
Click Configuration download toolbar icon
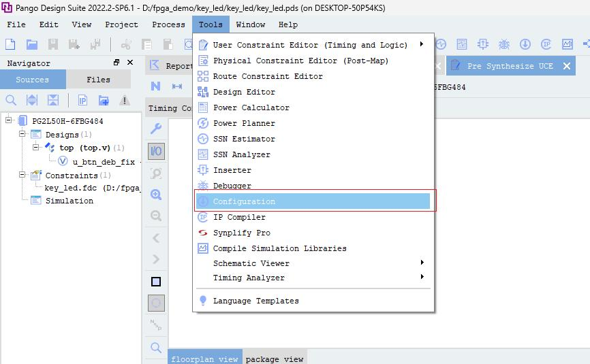pos(525,44)
